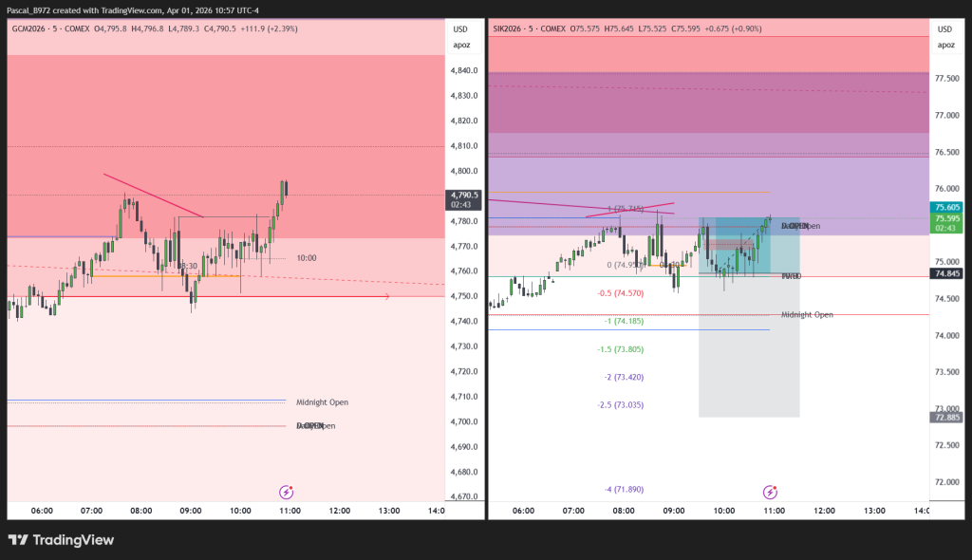Open USD currency selector on silver chart

tap(945, 29)
